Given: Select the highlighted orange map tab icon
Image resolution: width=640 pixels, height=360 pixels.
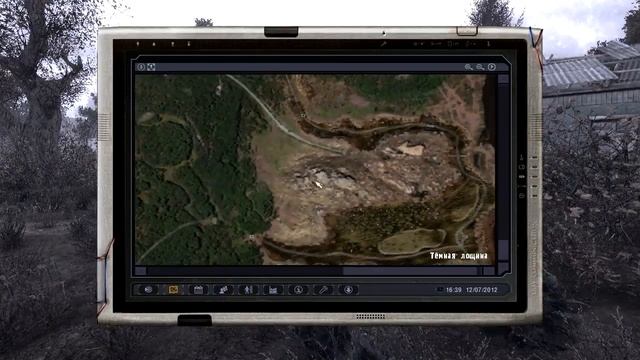Looking at the screenshot, I should click(x=173, y=289).
